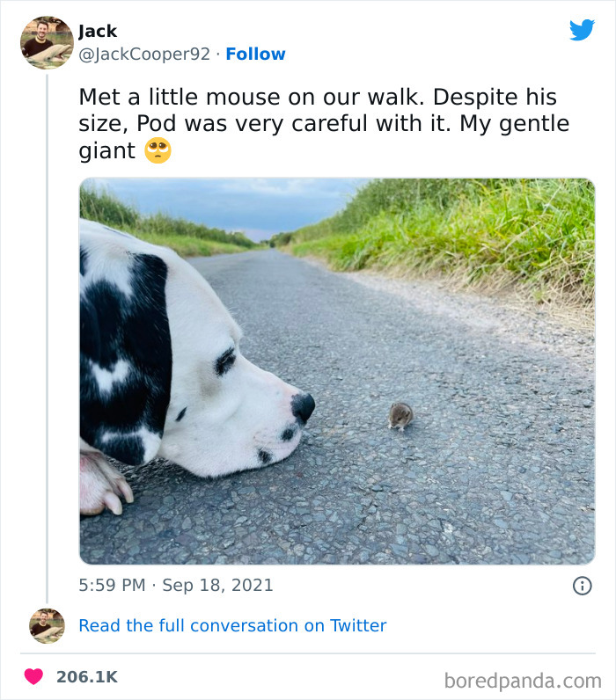
Task: Click the display name "Jack"
Action: 98,32
